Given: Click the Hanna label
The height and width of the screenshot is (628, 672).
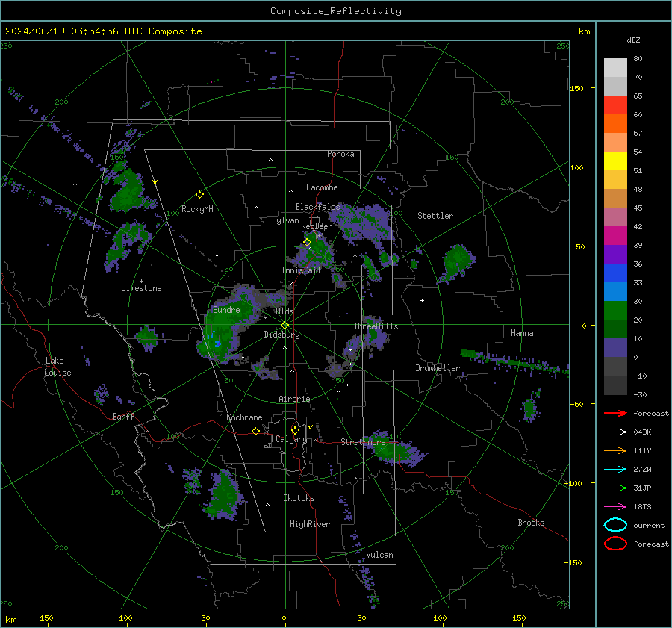Looking at the screenshot, I should [522, 333].
